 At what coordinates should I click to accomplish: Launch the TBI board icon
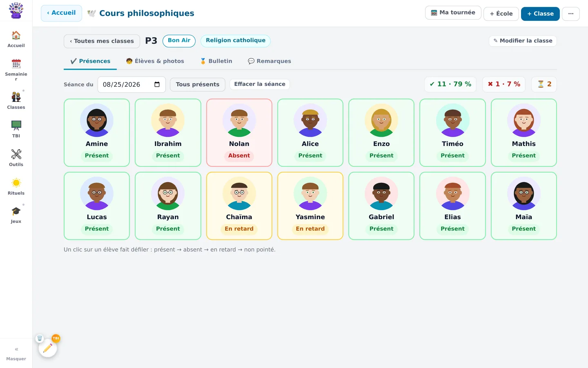[16, 126]
